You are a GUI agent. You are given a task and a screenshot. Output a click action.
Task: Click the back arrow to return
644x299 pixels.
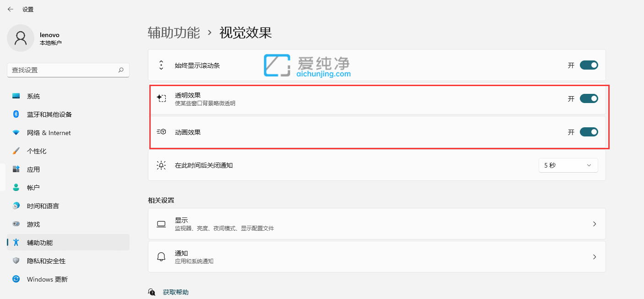tap(11, 9)
